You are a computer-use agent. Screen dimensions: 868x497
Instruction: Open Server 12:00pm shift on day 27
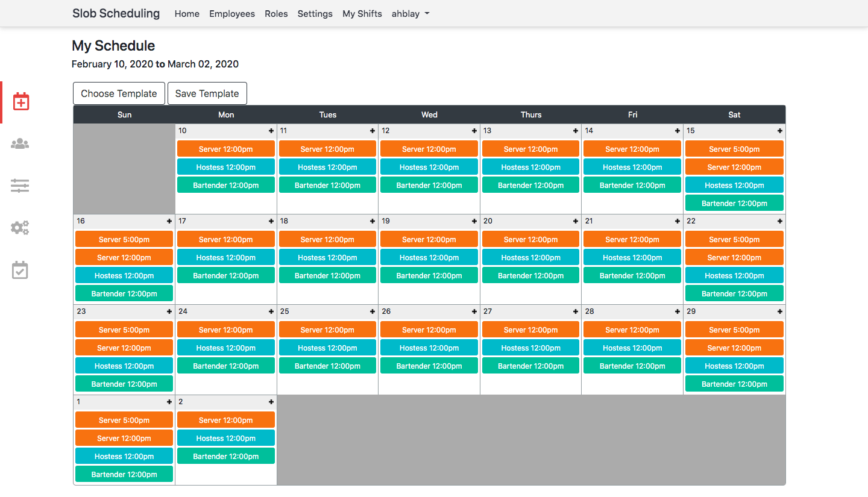pos(531,330)
